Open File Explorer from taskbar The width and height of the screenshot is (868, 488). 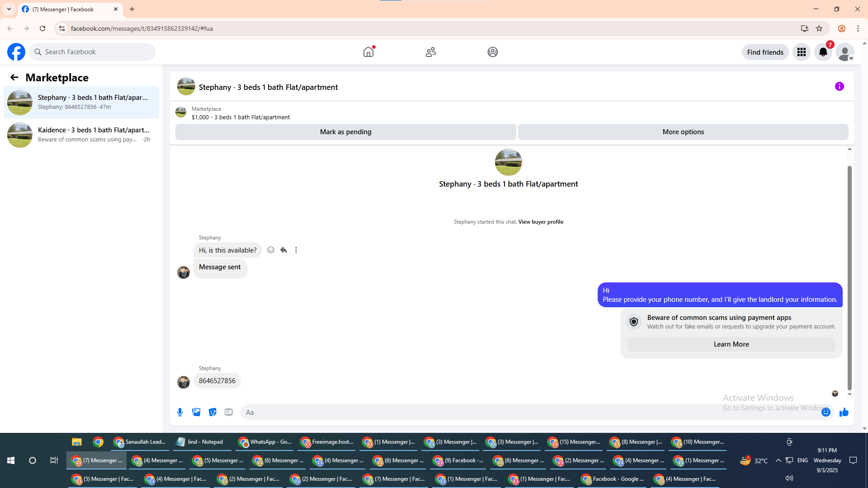[x=77, y=442]
